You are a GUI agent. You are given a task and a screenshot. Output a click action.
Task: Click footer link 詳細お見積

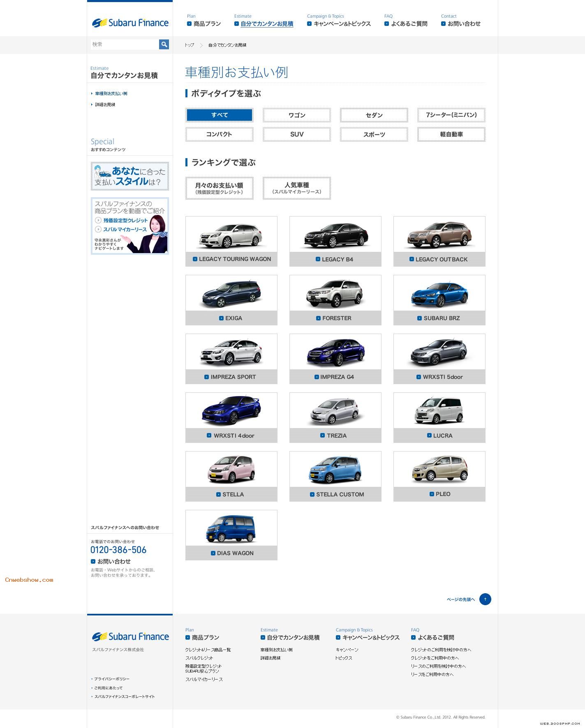(x=271, y=658)
